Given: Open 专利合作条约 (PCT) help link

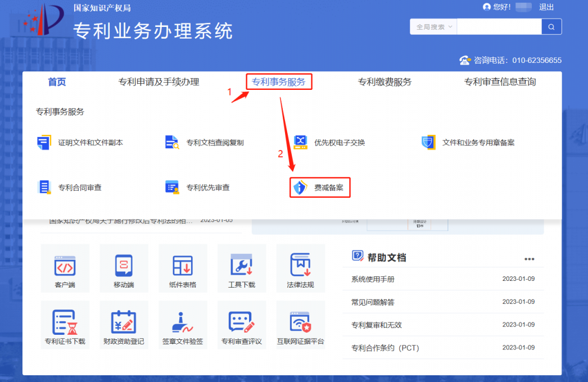Looking at the screenshot, I should pos(385,348).
